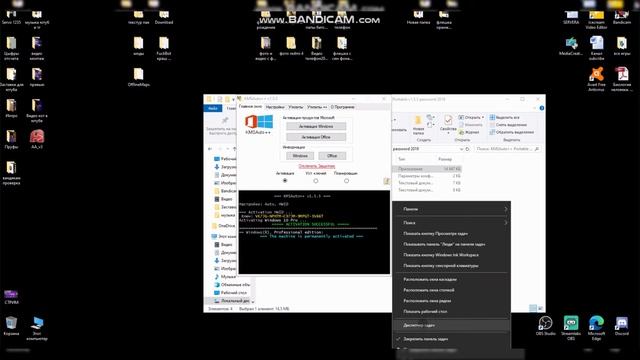The height and width of the screenshot is (360, 640).
Task: Select Объемные объекты in the navigation pane
Action: [x=232, y=285]
